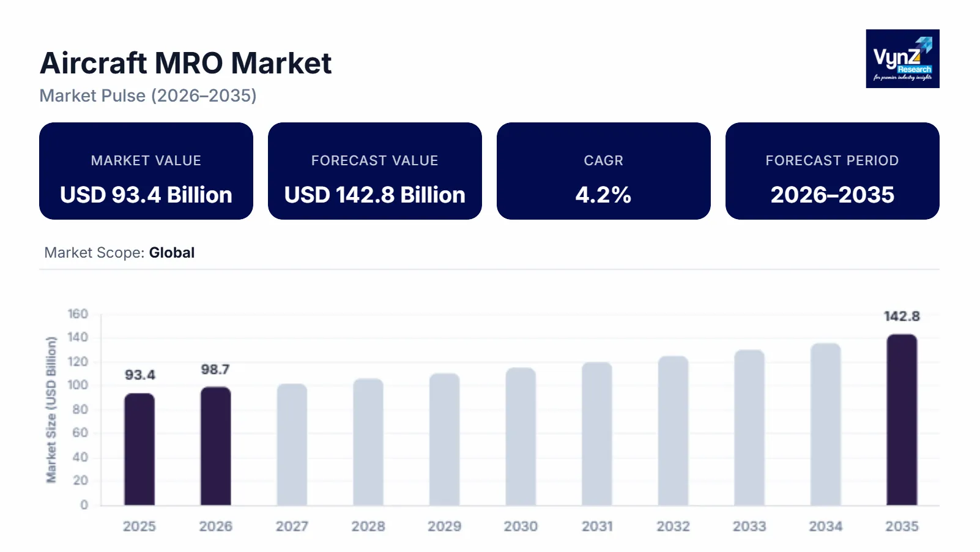This screenshot has width=980, height=552.
Task: Click the 2027 bar in the chart
Action: click(292, 444)
